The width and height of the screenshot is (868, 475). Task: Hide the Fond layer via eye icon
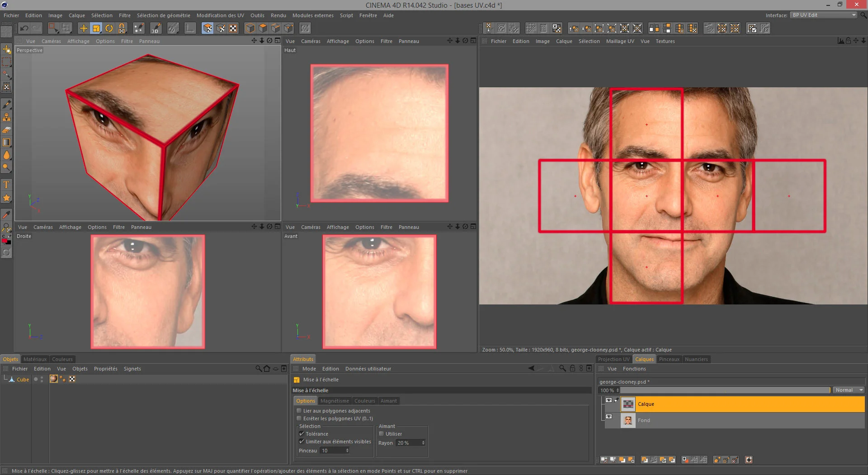coord(609,417)
